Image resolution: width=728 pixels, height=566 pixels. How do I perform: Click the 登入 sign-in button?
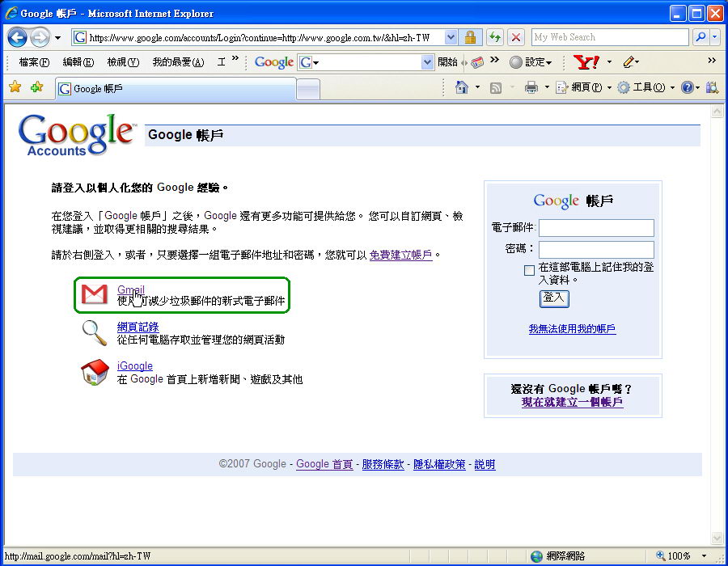point(554,298)
